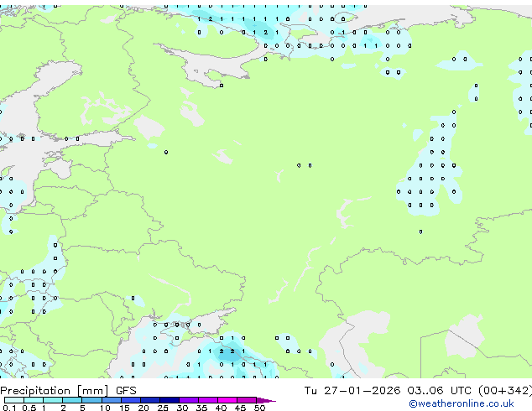The height and width of the screenshot is (411, 532).
Task: Click the '40' legend scale label
Action: (221, 408)
